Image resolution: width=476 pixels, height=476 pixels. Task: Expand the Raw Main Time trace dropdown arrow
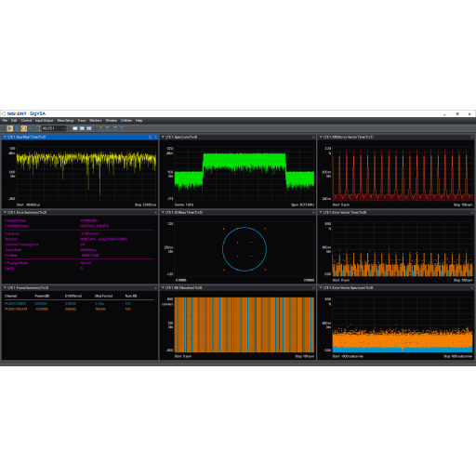[x=5, y=137]
